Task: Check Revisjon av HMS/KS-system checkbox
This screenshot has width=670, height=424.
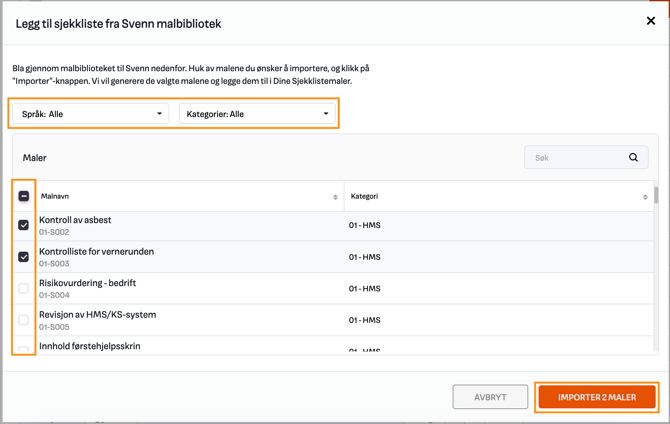Action: [x=24, y=320]
